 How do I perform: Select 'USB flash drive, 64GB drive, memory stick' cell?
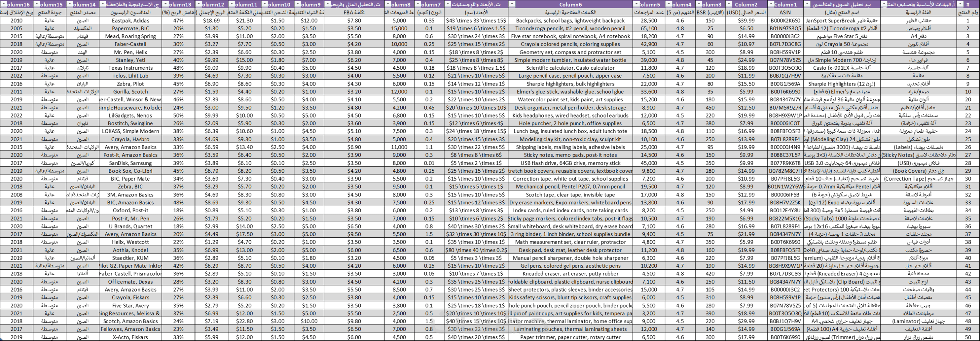coord(570,163)
